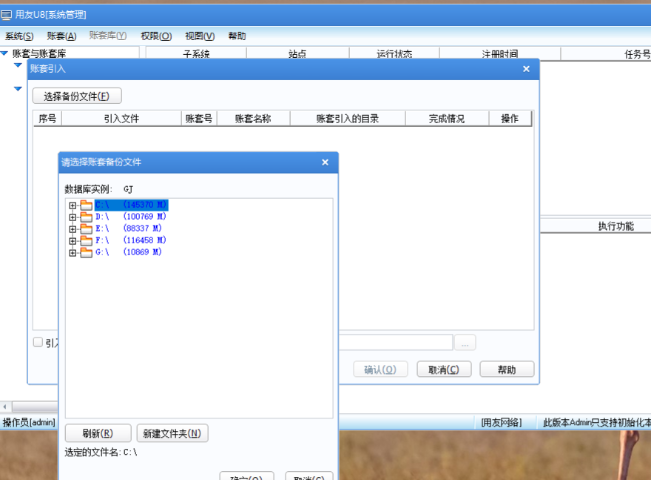Select the C:\ drive folder icon
The width and height of the screenshot is (651, 480).
point(86,205)
